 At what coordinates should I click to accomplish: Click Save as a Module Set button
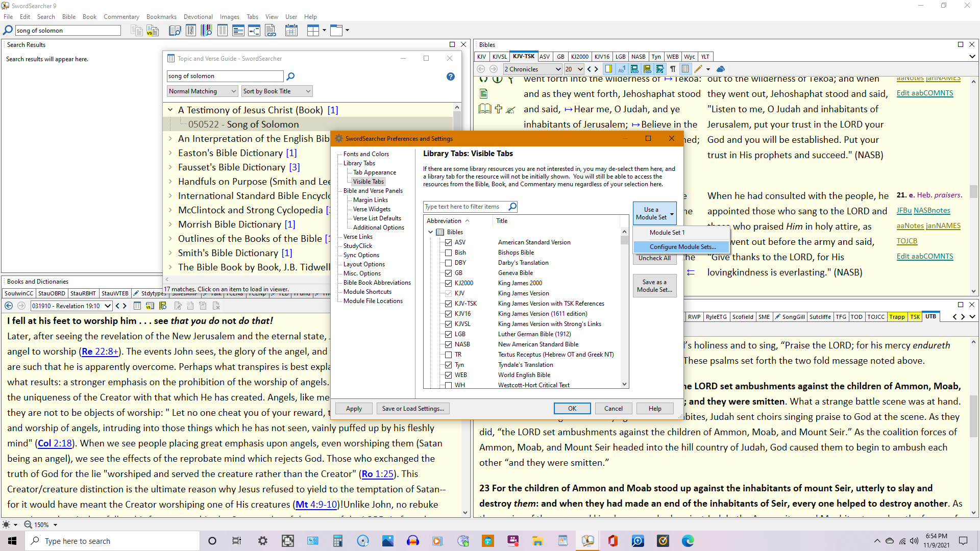click(x=654, y=286)
